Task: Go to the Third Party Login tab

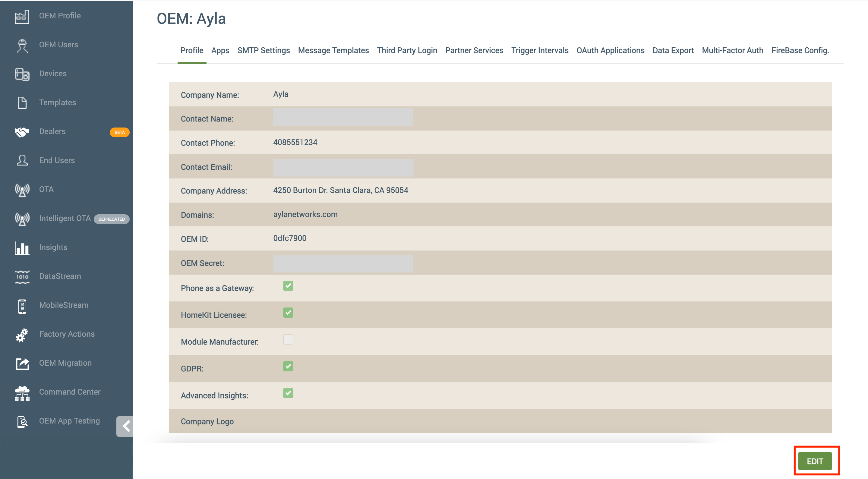Action: [x=407, y=50]
